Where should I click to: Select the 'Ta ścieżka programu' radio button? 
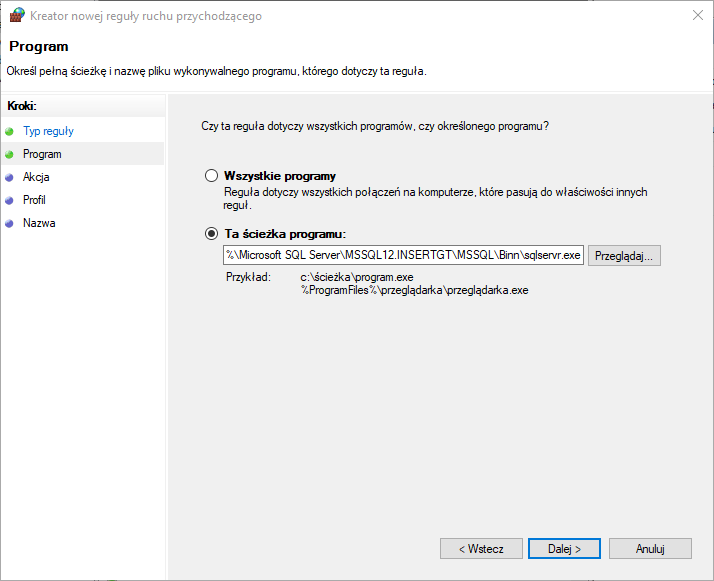[211, 234]
